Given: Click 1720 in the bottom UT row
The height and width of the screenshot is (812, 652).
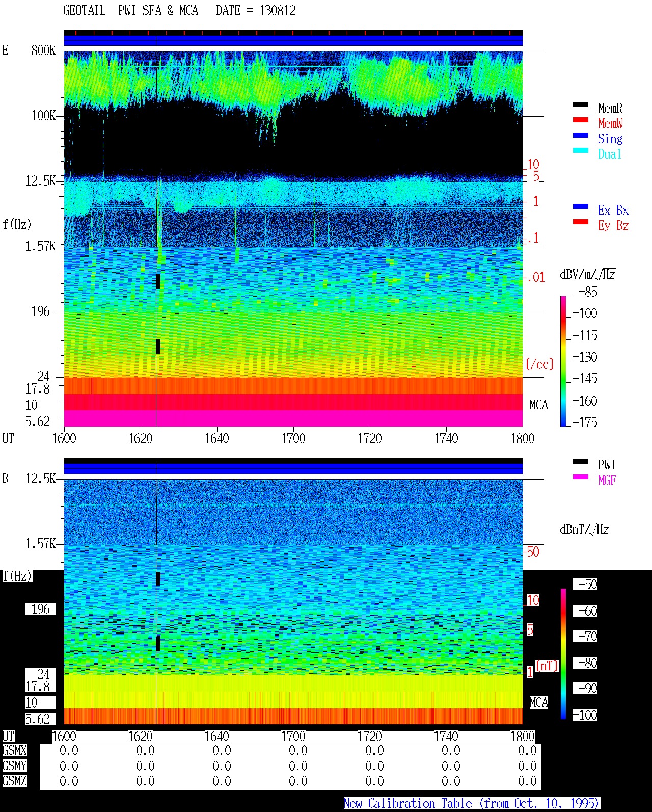Looking at the screenshot, I should pyautogui.click(x=369, y=736).
